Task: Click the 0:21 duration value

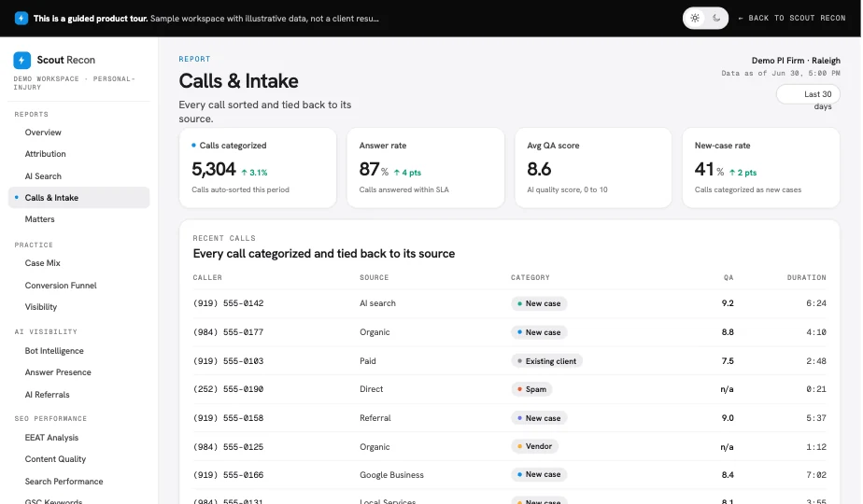Action: tap(816, 389)
